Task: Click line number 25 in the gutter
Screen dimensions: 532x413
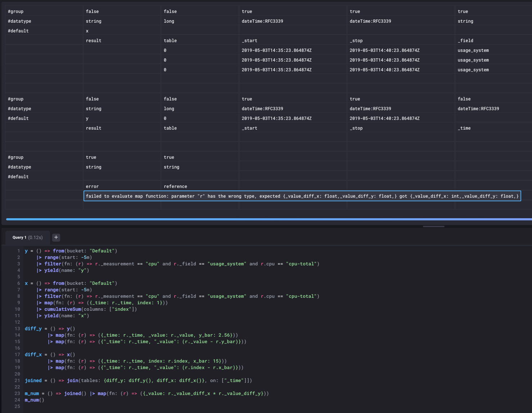Action: [17, 407]
